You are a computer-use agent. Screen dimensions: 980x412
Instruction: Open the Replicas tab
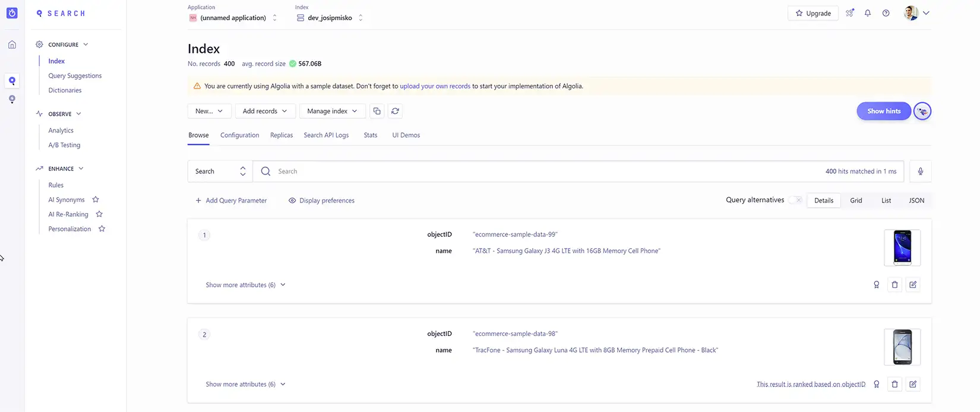pos(282,135)
